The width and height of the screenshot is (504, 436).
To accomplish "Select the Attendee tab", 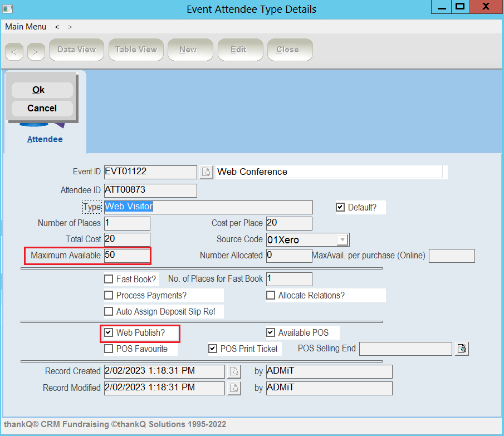I will pos(45,139).
